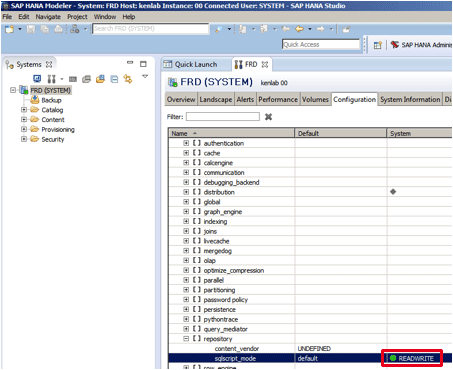Clear the filter with the X icon
Viewport: 453px width, 370px height.
click(x=268, y=117)
